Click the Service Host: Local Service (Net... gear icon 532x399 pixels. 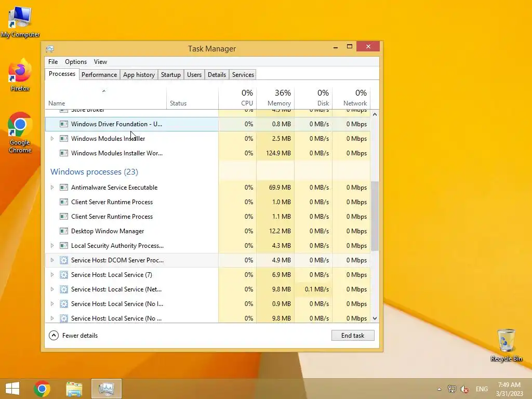click(x=64, y=290)
